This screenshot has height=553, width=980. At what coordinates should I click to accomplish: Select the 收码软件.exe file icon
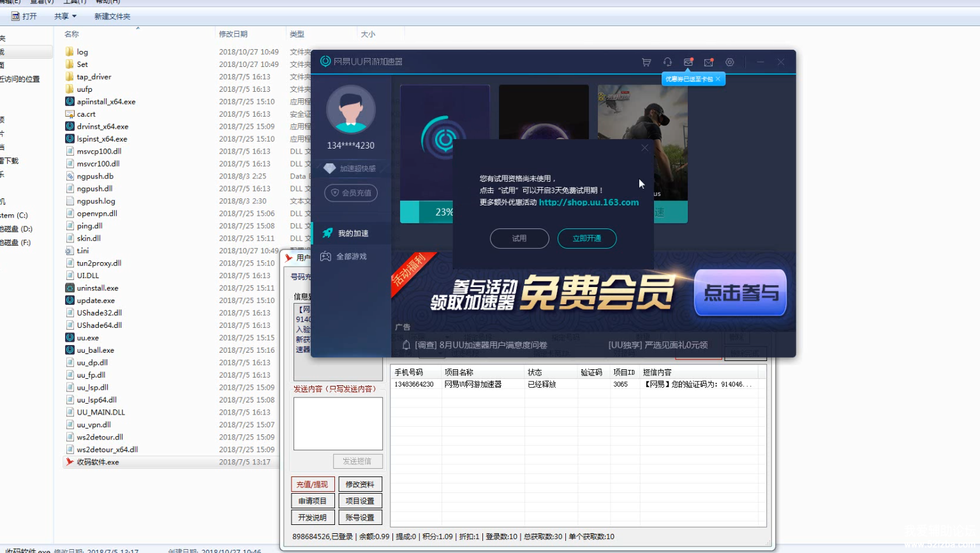(x=70, y=462)
